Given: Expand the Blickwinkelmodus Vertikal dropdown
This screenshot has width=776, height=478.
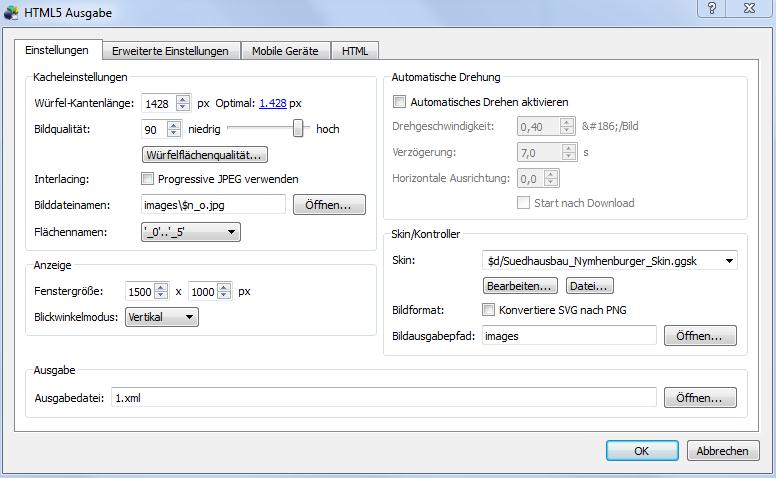Looking at the screenshot, I should [161, 317].
